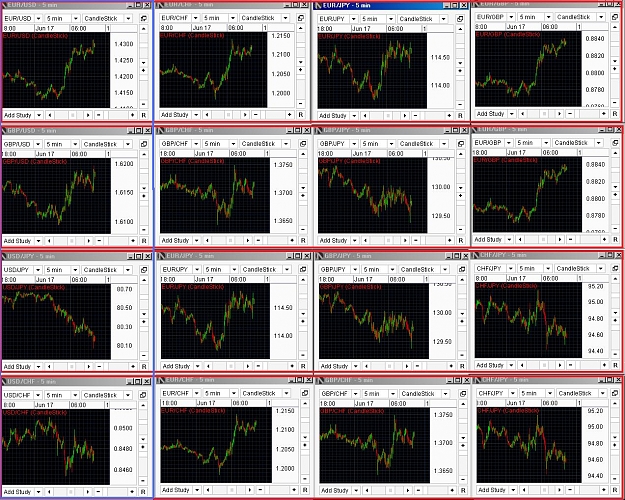Image resolution: width=625 pixels, height=500 pixels.
Task: Click the R button in the active blue-titled EUR/JPY window
Action: (x=460, y=116)
